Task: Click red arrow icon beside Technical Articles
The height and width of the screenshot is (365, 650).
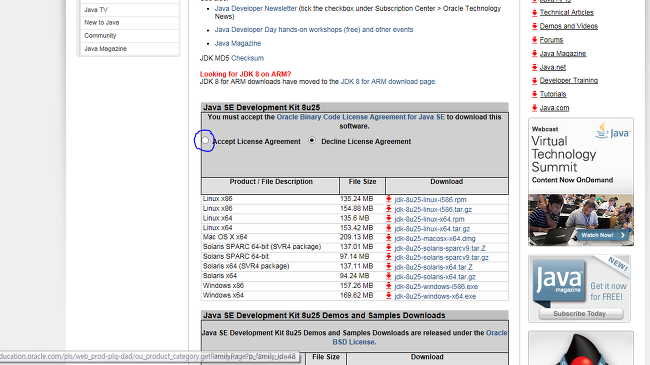Action: [534, 13]
